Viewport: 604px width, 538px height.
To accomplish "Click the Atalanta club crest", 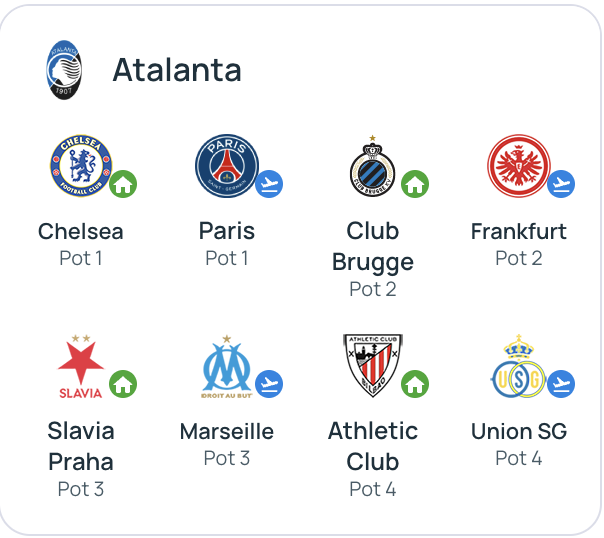I will click(64, 69).
